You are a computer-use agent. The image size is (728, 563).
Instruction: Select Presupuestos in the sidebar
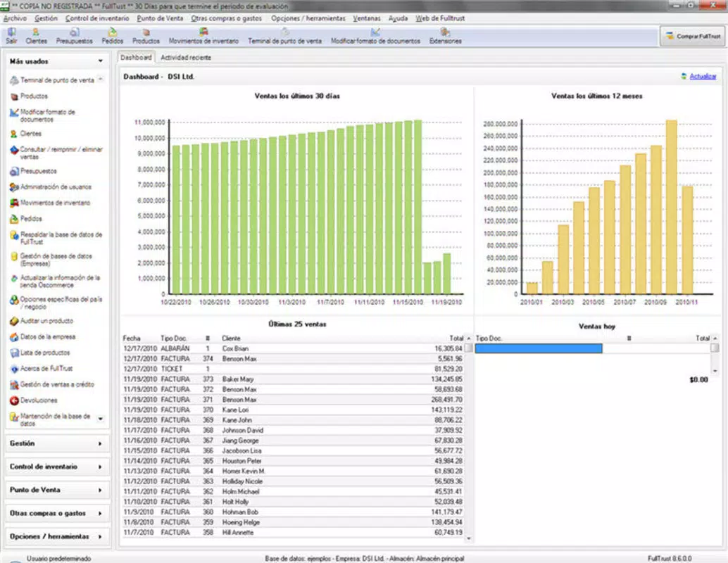pyautogui.click(x=33, y=171)
